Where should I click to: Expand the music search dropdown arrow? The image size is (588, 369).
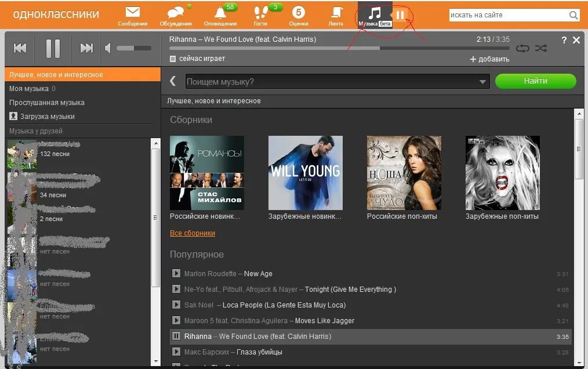[482, 82]
